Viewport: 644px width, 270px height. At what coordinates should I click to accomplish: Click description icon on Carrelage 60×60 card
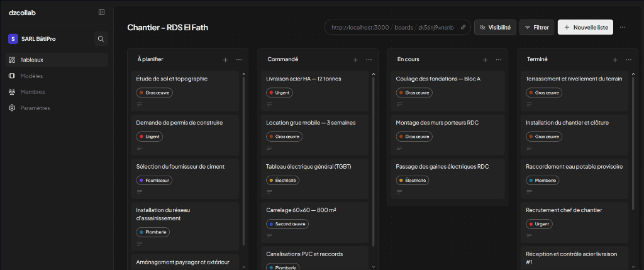coord(269,235)
